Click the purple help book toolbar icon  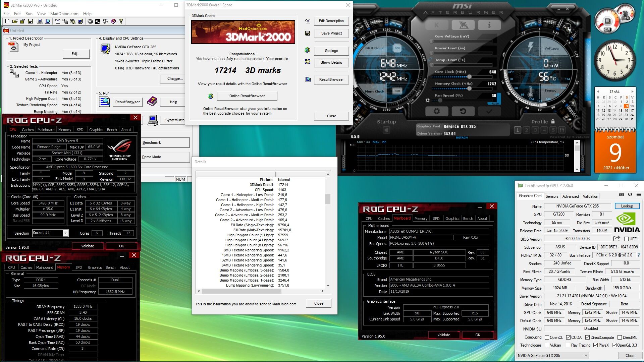click(113, 21)
